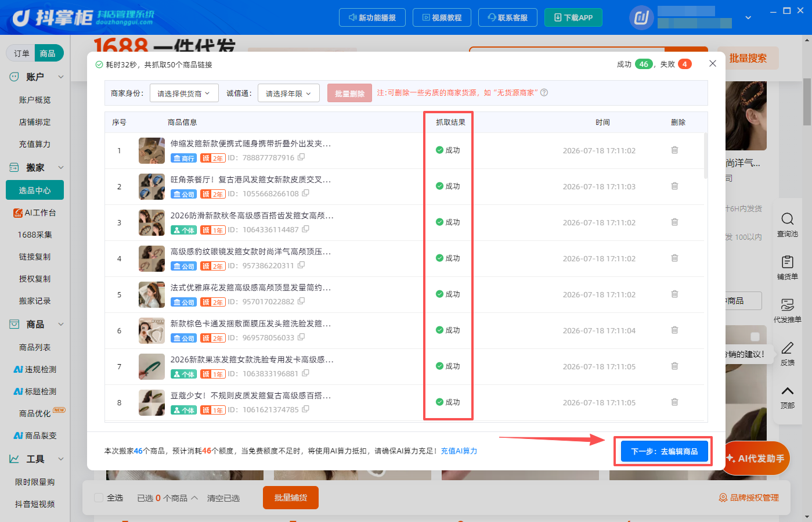Click help icon beside merchant deletion note
The width and height of the screenshot is (812, 522).
point(544,92)
